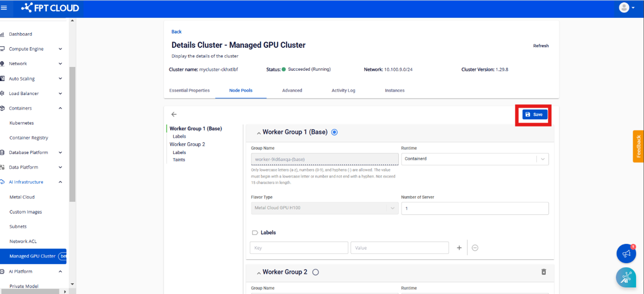Open the announcements megaphone icon
The width and height of the screenshot is (644, 294).
pos(626,254)
